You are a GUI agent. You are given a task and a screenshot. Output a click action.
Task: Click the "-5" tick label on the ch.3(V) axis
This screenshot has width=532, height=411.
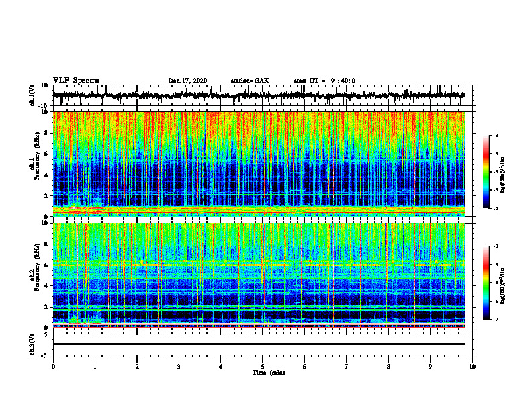pos(45,355)
